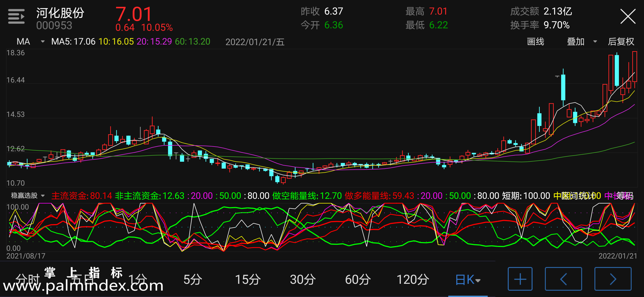The height and width of the screenshot is (297, 644).
Task: Tap stock code 000953
Action: [x=54, y=26]
